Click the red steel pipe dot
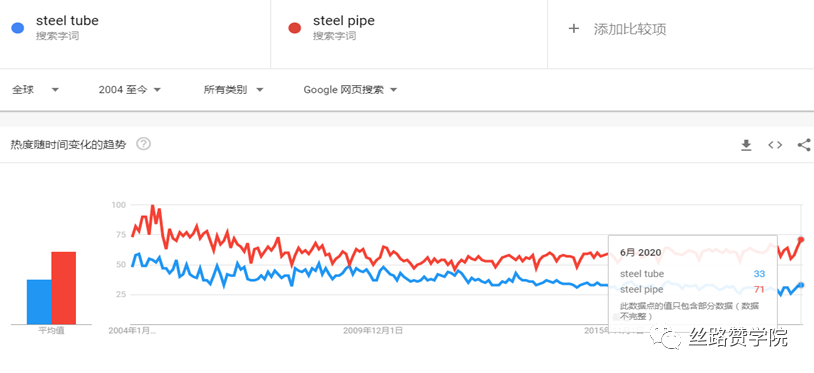This screenshot has width=814, height=373. (x=295, y=28)
